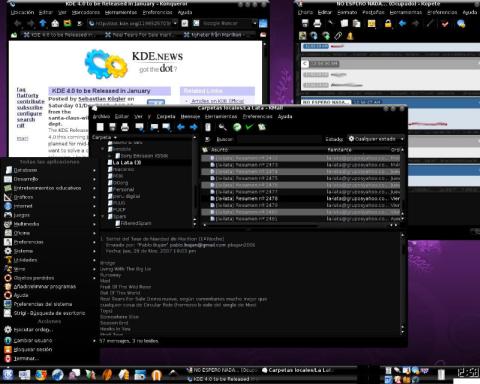This screenshot has width=480, height=384.
Task: Select the 'La Lata' folder in KMail
Action: pos(127,163)
